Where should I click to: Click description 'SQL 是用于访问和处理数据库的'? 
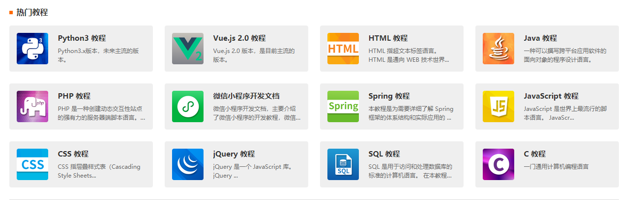(x=410, y=167)
